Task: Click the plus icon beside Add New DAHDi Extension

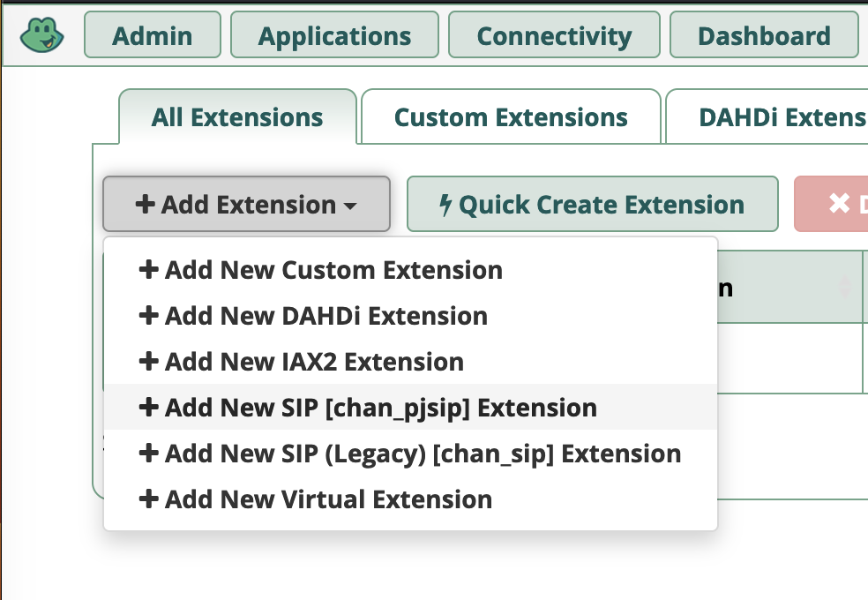Action: click(x=148, y=315)
